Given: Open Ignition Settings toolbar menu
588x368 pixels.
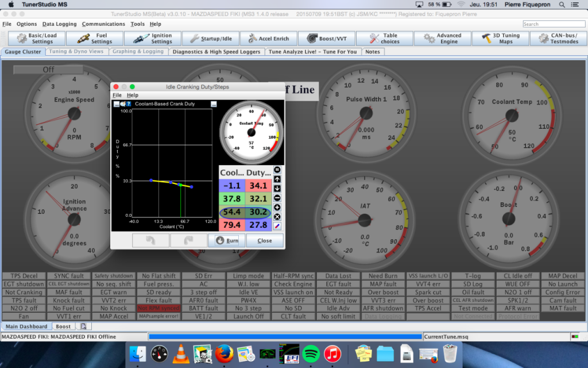Looking at the screenshot, I should pos(153,39).
